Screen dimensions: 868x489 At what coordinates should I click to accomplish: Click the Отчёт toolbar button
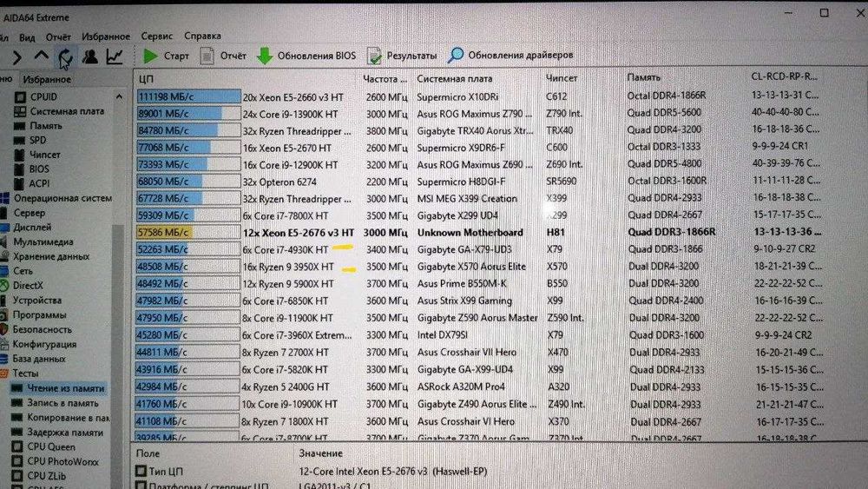(x=223, y=56)
